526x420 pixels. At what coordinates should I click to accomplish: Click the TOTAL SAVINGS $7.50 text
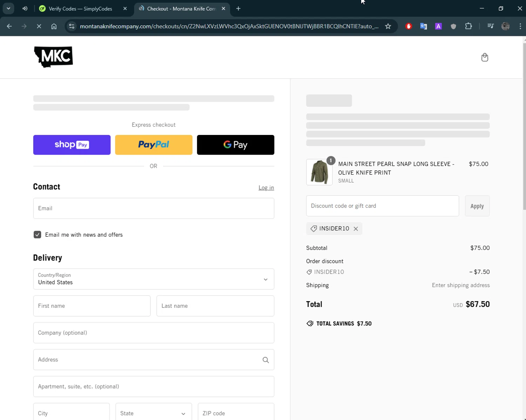coord(344,324)
